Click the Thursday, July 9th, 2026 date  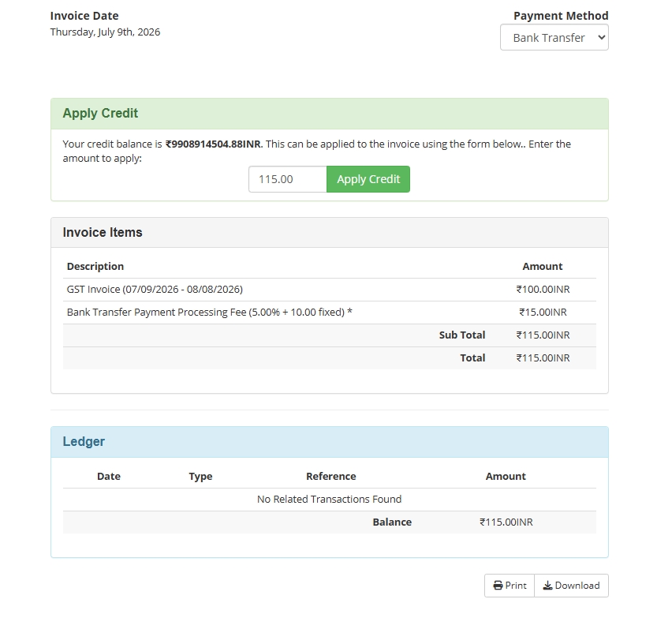[105, 32]
